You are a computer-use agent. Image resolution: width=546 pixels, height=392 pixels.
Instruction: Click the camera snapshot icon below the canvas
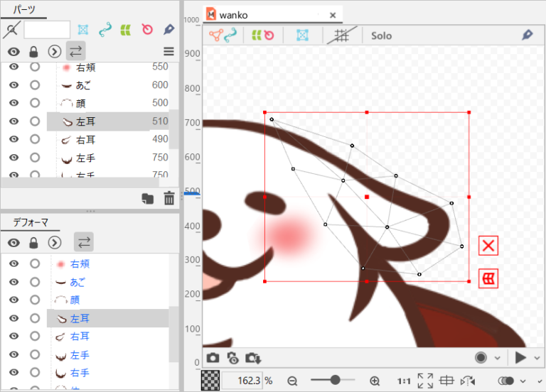pos(213,358)
